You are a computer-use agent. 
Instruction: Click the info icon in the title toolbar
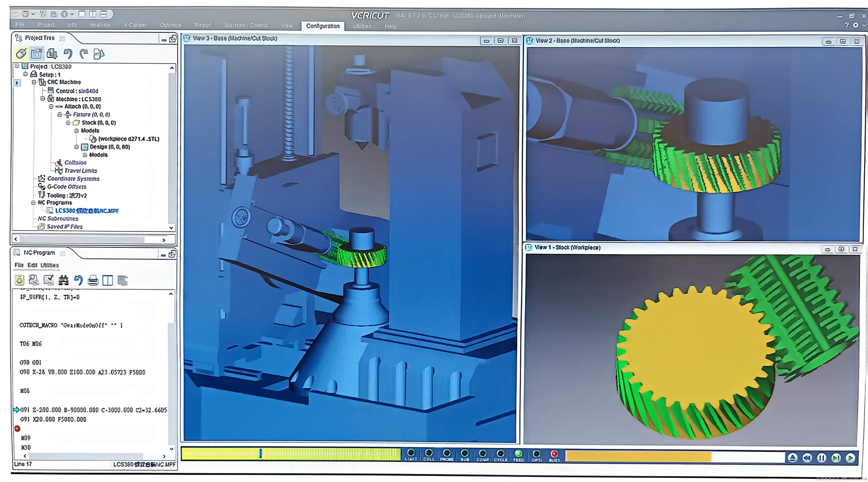64,14
